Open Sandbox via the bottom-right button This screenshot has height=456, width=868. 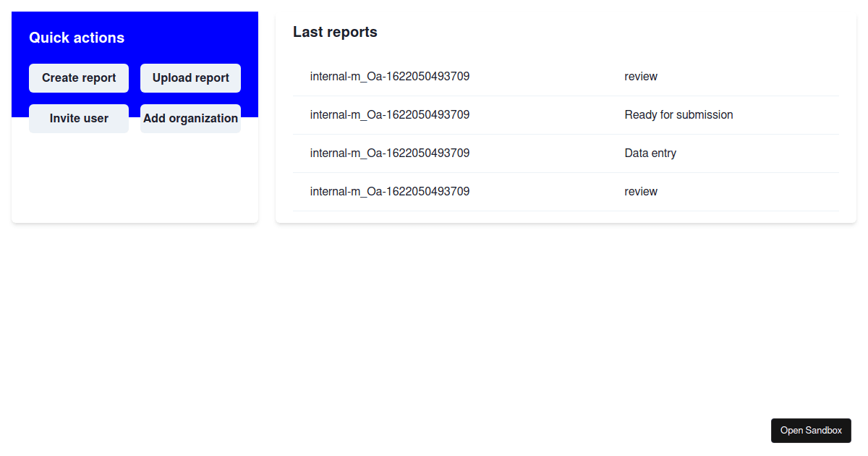click(x=811, y=430)
